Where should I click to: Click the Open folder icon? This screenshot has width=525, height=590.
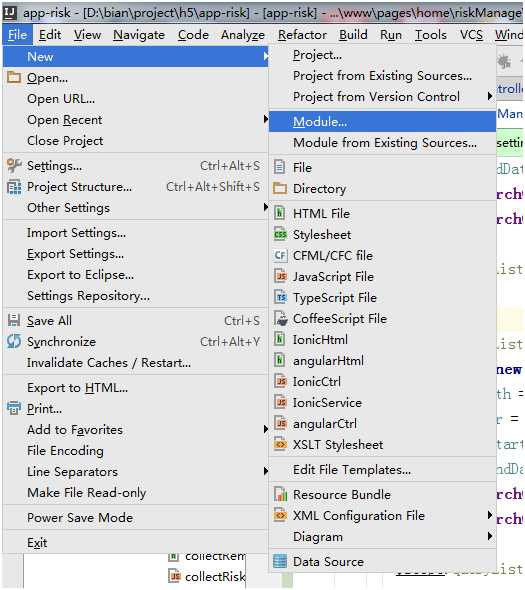click(14, 78)
